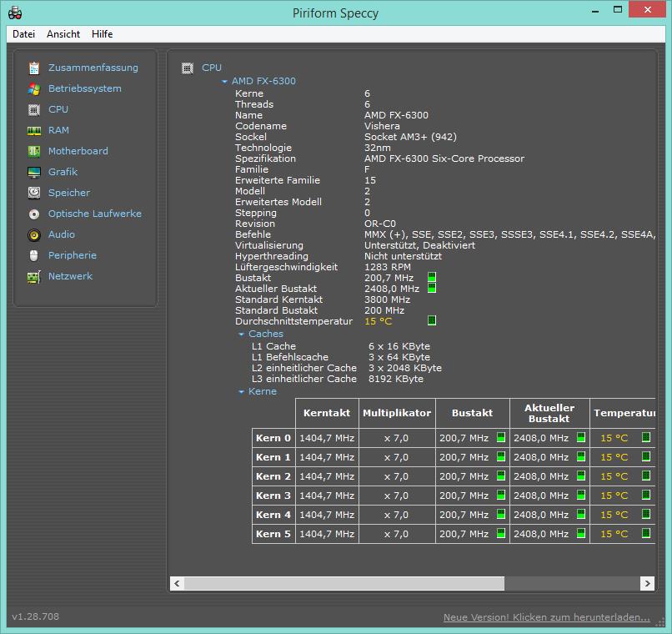Open Zusammenfassung summary icon in sidebar
This screenshot has height=634, width=672.
[x=34, y=68]
